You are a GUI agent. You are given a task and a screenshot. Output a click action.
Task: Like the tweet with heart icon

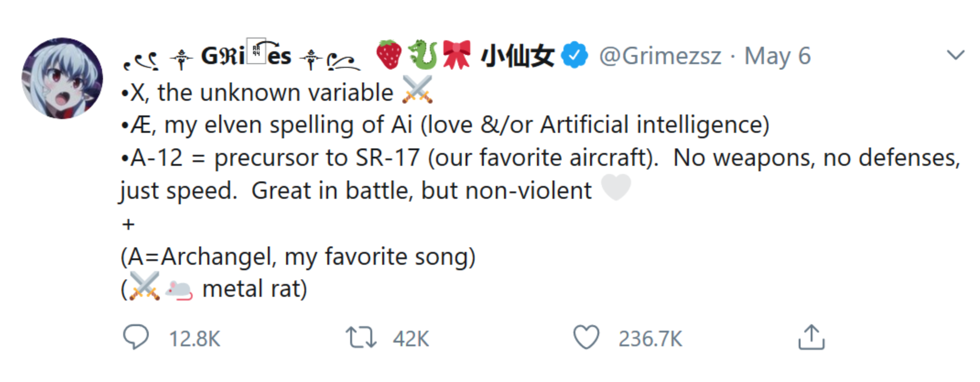(x=586, y=338)
